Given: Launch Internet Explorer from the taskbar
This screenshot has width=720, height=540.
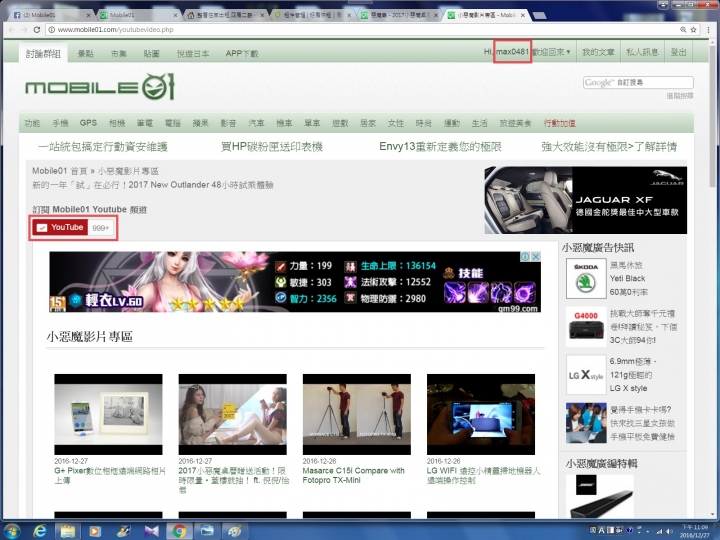Looking at the screenshot, I should (x=39, y=531).
